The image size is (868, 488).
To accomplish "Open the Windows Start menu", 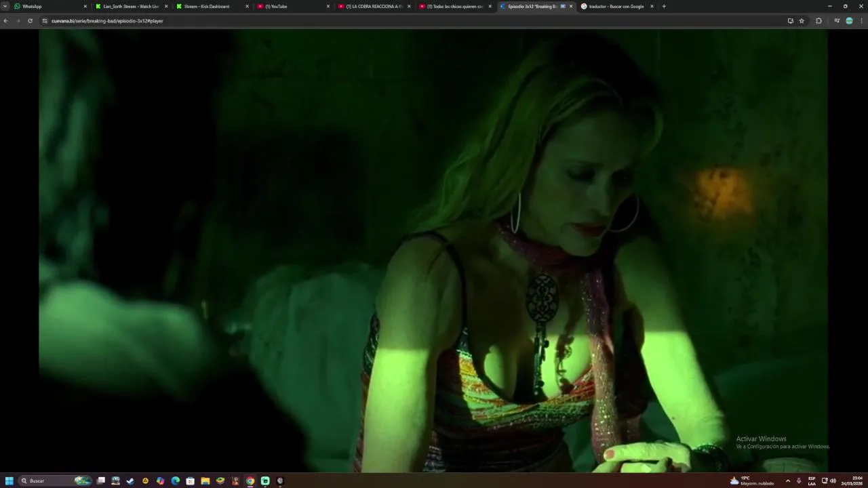I will point(9,481).
